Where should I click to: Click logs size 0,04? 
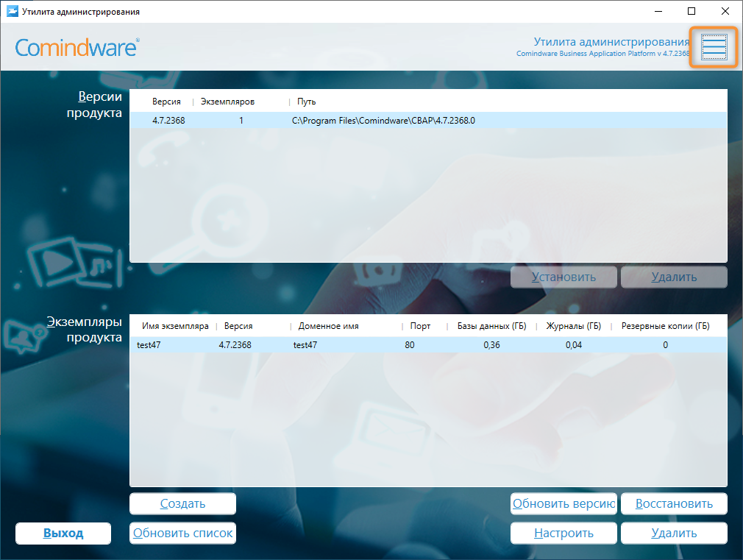click(x=573, y=344)
